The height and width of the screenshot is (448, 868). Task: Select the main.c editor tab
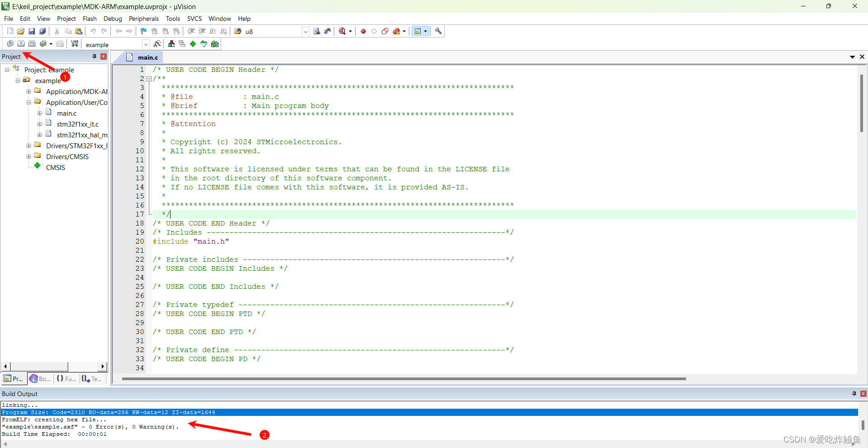pyautogui.click(x=142, y=57)
